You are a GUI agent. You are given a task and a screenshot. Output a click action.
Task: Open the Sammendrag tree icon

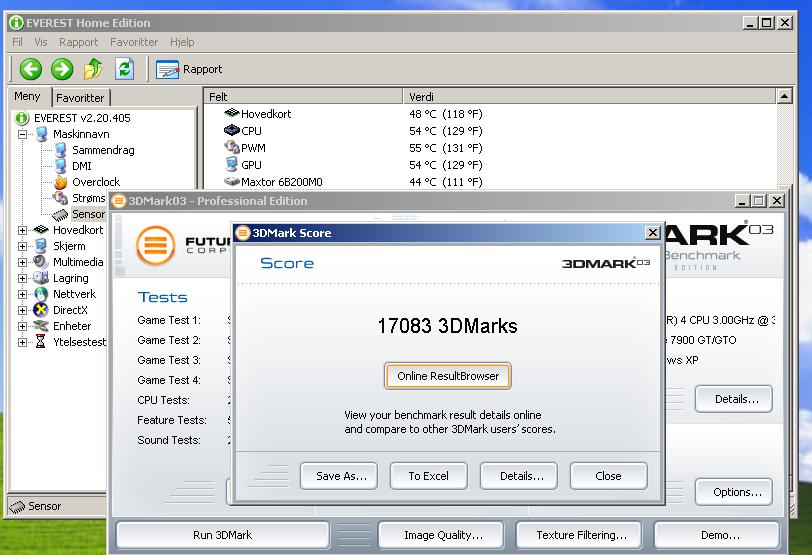coord(61,150)
